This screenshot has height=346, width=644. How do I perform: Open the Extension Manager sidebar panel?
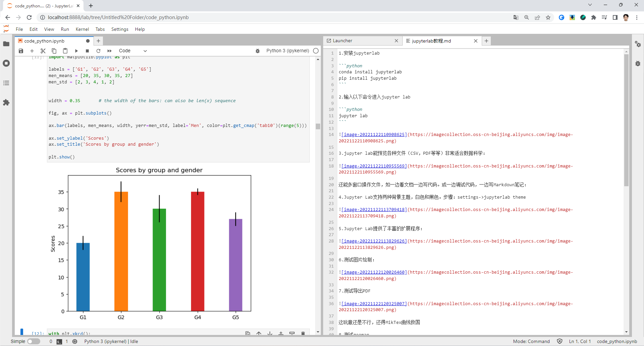6,102
